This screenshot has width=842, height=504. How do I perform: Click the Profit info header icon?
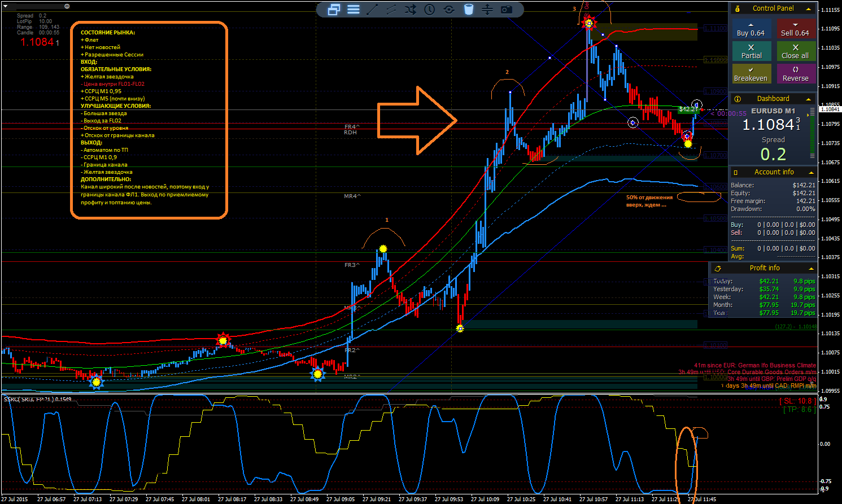pos(718,268)
